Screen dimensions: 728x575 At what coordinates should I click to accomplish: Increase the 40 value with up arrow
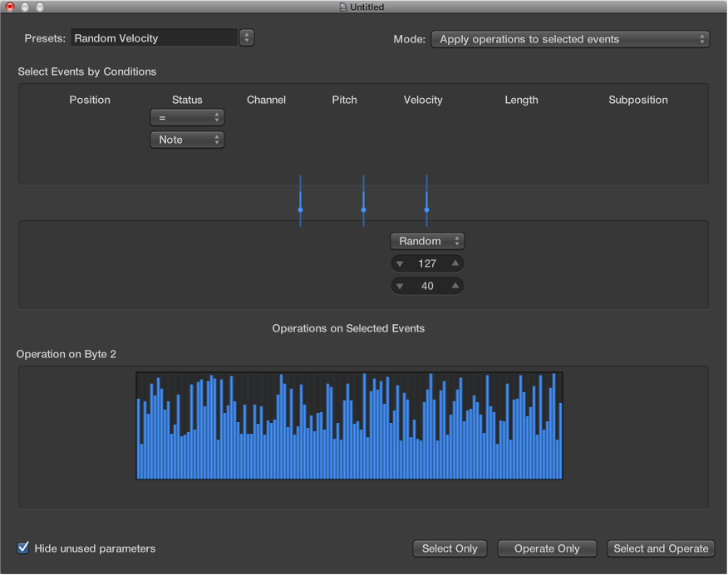(x=455, y=287)
